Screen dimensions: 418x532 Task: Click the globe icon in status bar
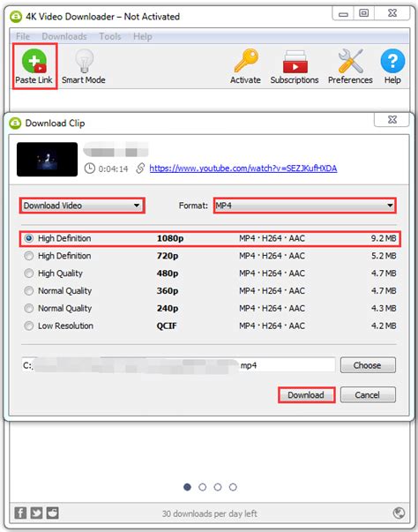(399, 513)
